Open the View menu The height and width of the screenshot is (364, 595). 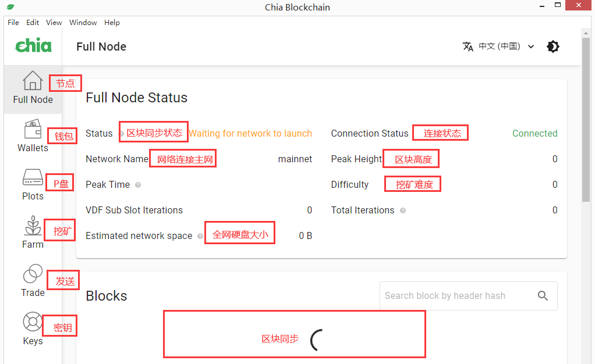(x=54, y=23)
